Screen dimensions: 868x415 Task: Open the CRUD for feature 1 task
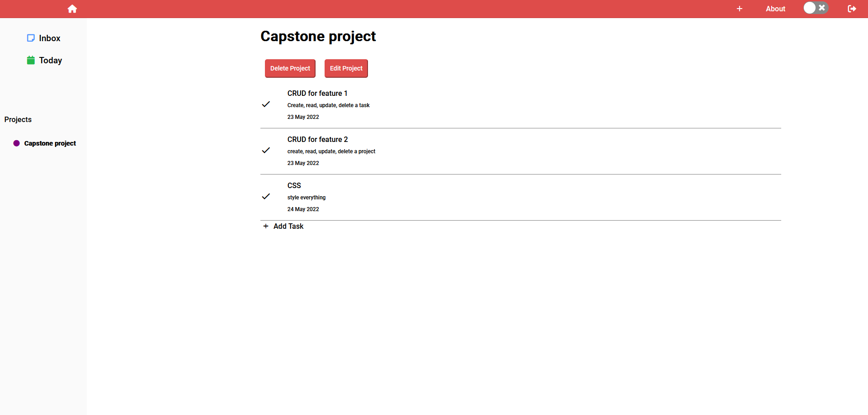coord(317,93)
